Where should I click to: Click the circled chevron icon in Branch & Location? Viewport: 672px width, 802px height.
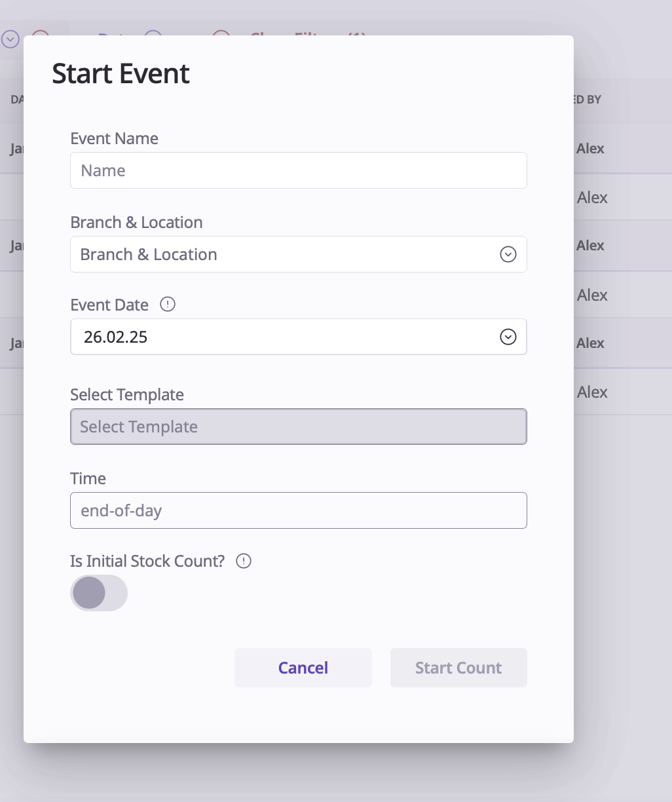(508, 254)
